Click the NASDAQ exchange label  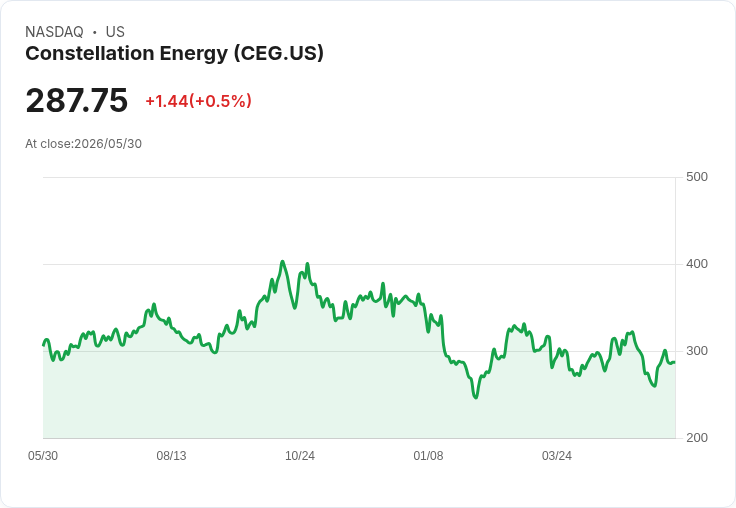54,32
